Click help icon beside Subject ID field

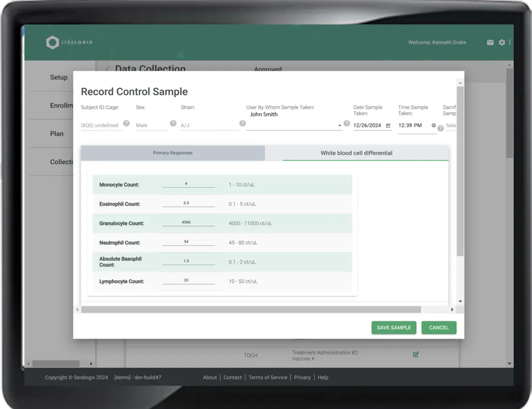[126, 124]
